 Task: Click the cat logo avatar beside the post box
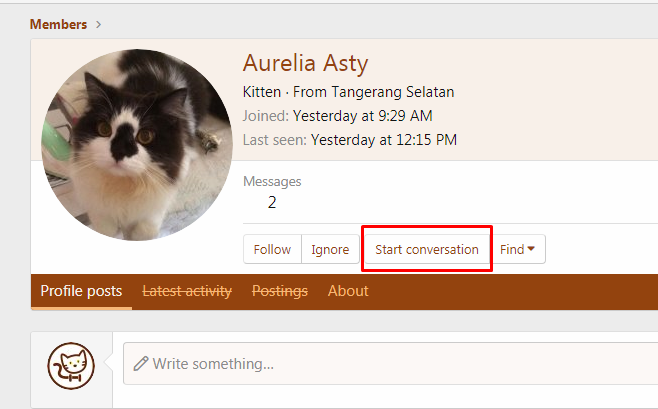(71, 366)
